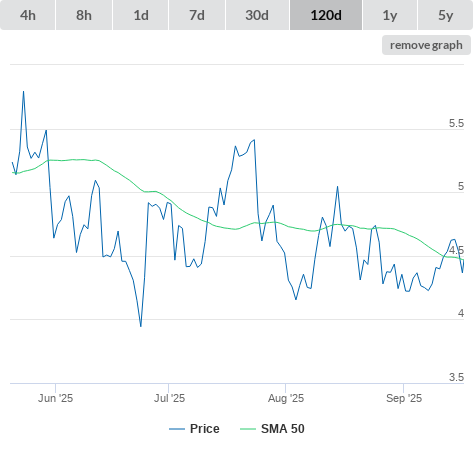Select the active 120d tab
Image resolution: width=474 pixels, height=455 pixels.
326,15
